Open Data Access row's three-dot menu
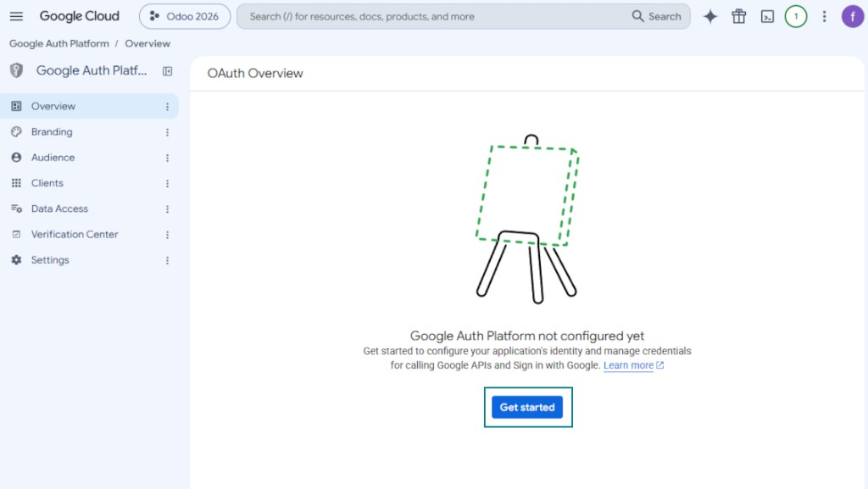Viewport: 868px width, 489px height. pyautogui.click(x=167, y=209)
